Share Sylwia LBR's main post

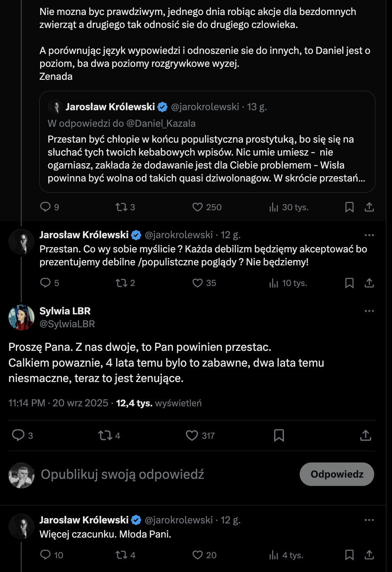click(x=365, y=435)
